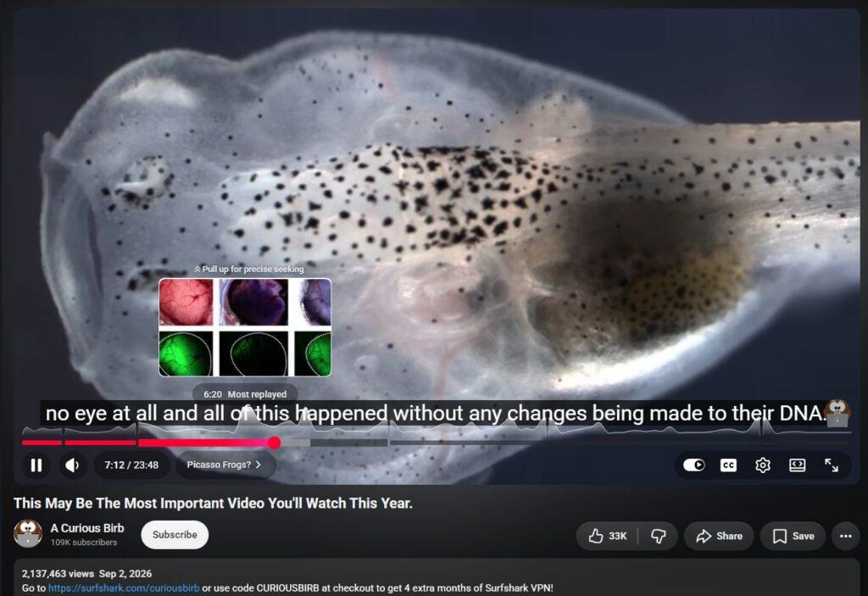Click the video title text
This screenshot has height=596, width=868.
(213, 503)
